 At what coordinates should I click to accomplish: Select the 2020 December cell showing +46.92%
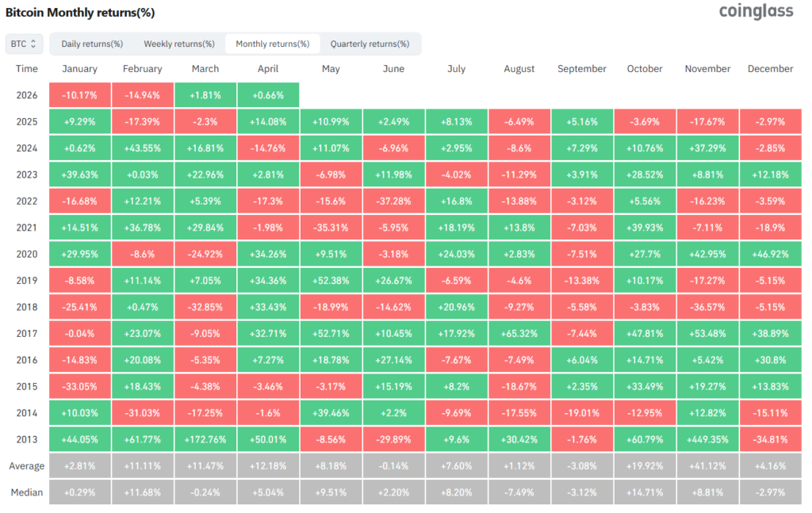pos(770,254)
